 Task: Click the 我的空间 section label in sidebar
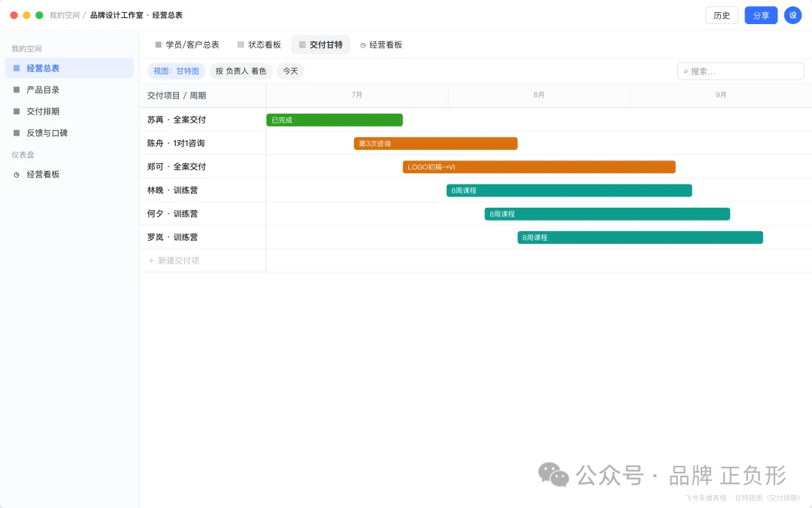click(26, 49)
